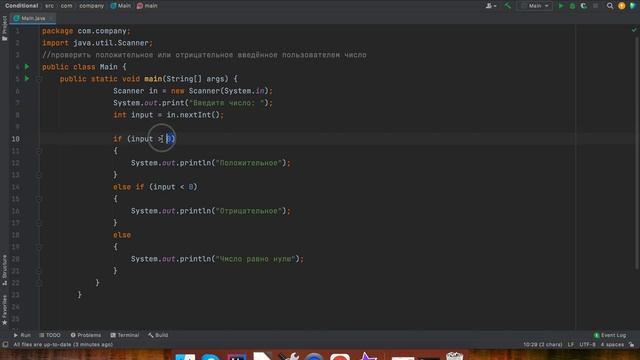This screenshot has width=640, height=360.
Task: Click 'Scanner in = new Scanner(System.in);' line
Action: tap(193, 91)
